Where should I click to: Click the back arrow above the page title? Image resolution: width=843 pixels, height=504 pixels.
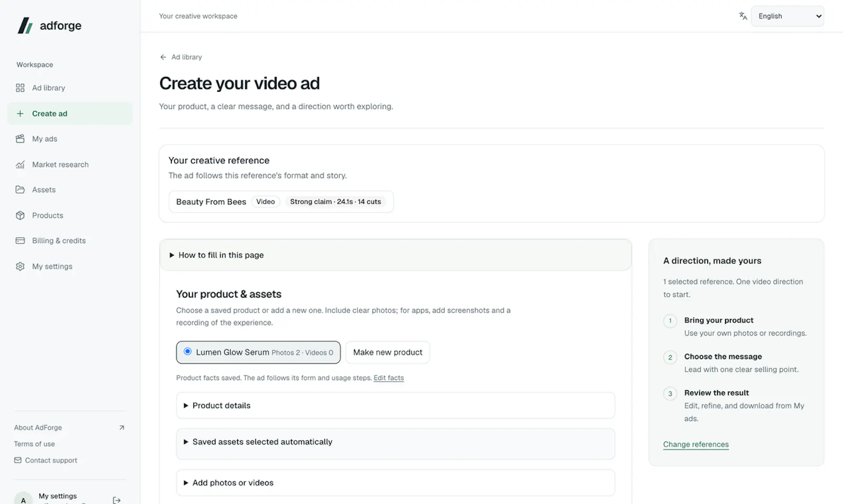[163, 57]
